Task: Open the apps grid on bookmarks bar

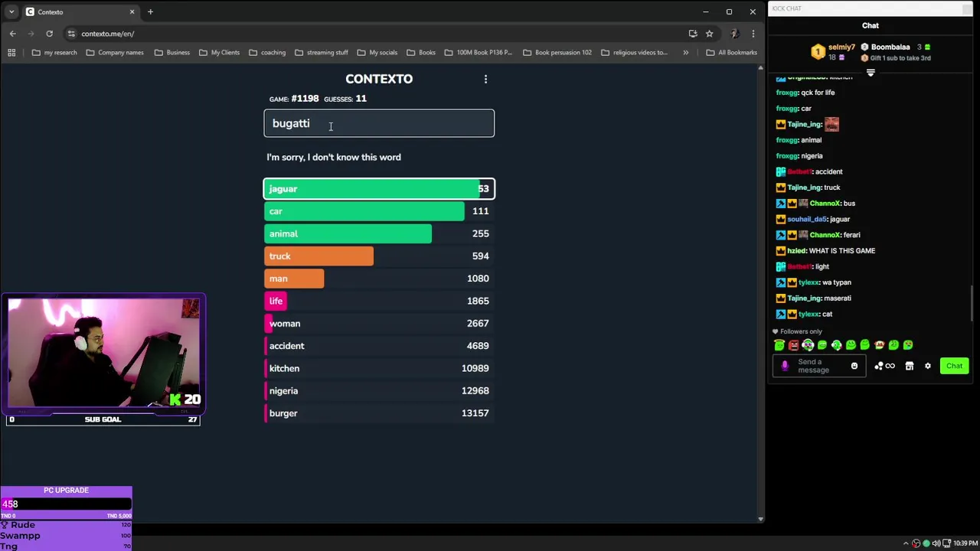Action: pos(11,52)
